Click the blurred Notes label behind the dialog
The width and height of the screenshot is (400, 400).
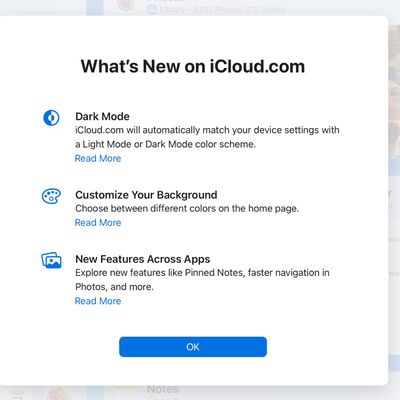coord(163,389)
